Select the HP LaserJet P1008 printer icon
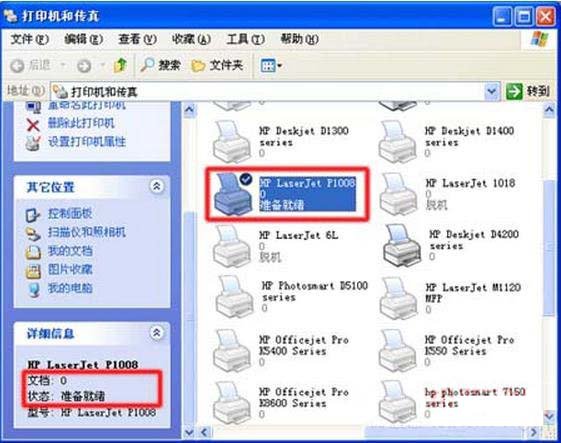 (x=232, y=194)
